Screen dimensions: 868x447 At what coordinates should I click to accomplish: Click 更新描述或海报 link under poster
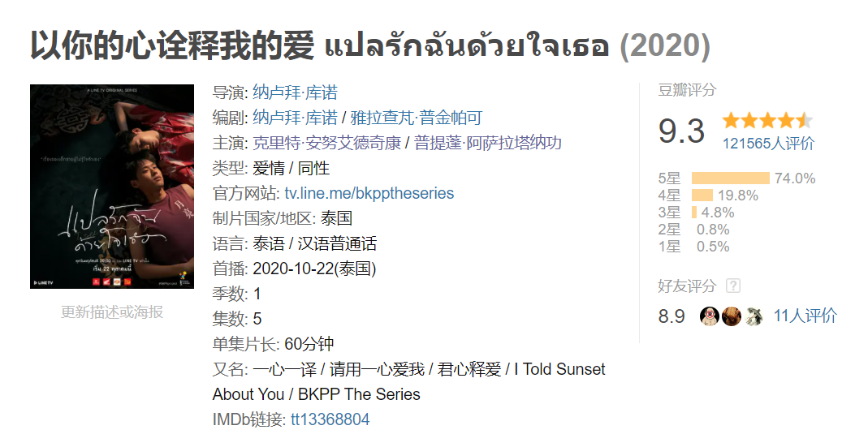pos(112,312)
